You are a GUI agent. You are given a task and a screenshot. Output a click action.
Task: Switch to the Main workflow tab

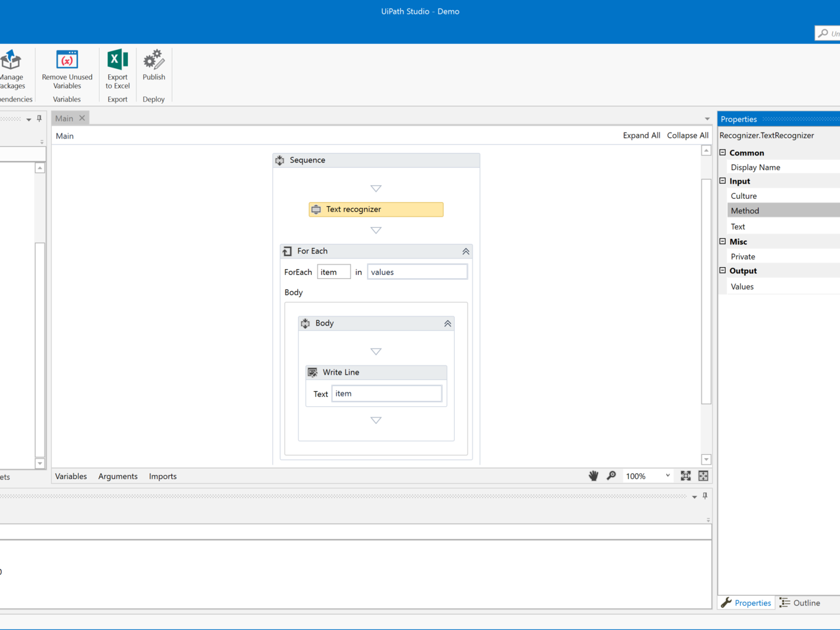click(x=64, y=118)
